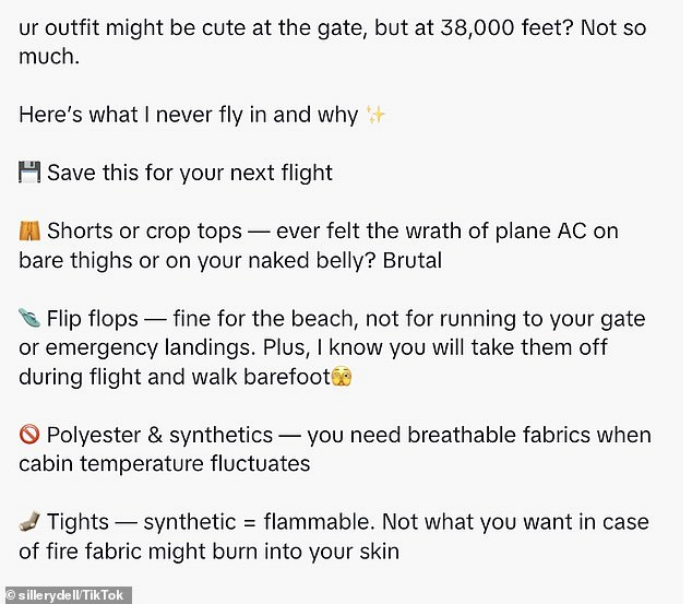692x604 pixels.
Task: Click the copyright symbol in watermark
Action: point(10,595)
